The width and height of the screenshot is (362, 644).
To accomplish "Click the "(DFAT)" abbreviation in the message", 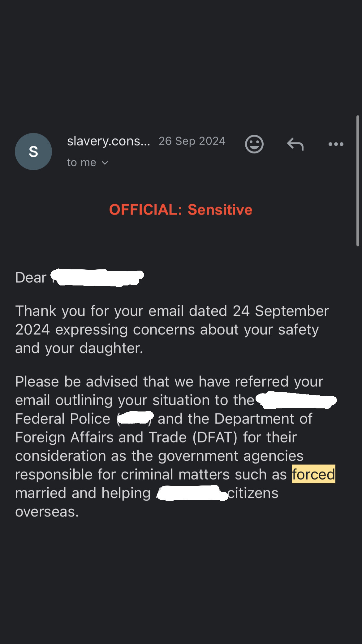I will click(x=215, y=437).
